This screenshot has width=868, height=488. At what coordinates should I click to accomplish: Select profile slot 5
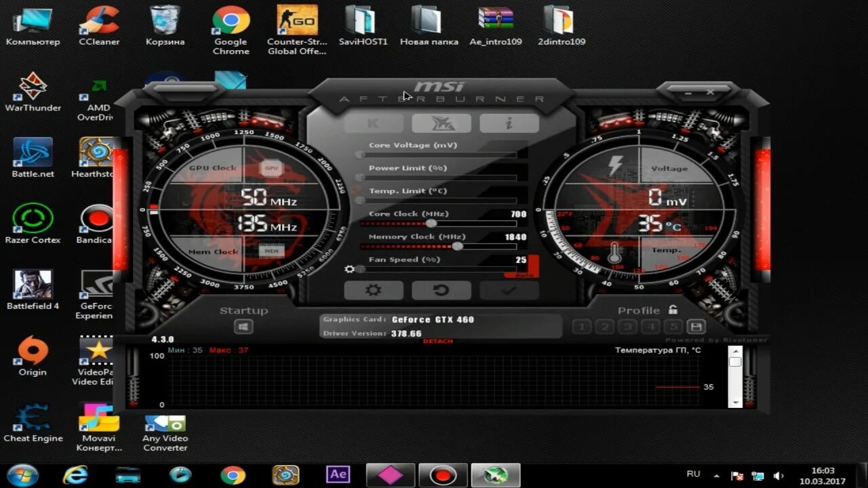[x=673, y=327]
